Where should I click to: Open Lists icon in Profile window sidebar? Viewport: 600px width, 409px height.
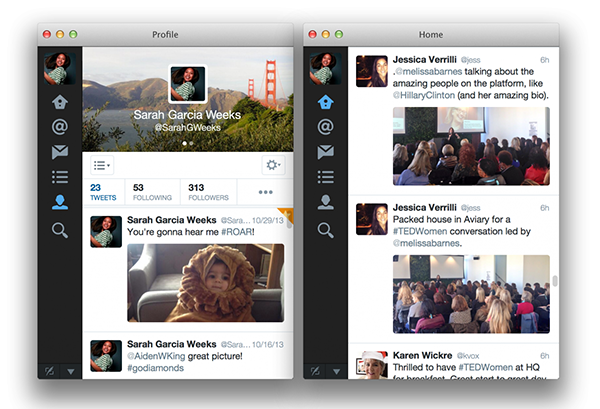[60, 177]
